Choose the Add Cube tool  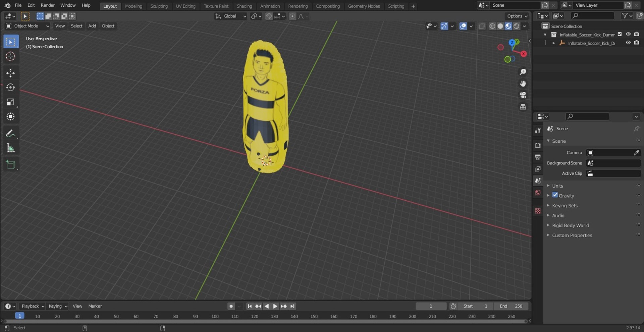11,165
